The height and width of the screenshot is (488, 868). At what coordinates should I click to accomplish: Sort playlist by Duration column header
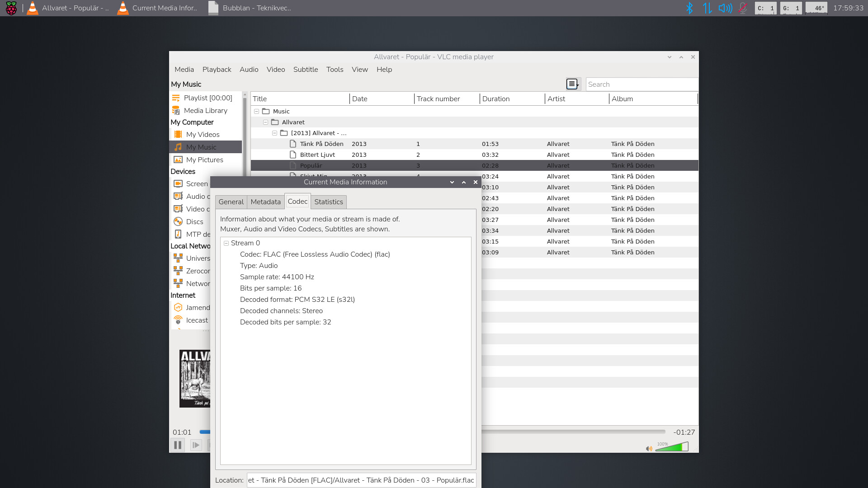(513, 99)
